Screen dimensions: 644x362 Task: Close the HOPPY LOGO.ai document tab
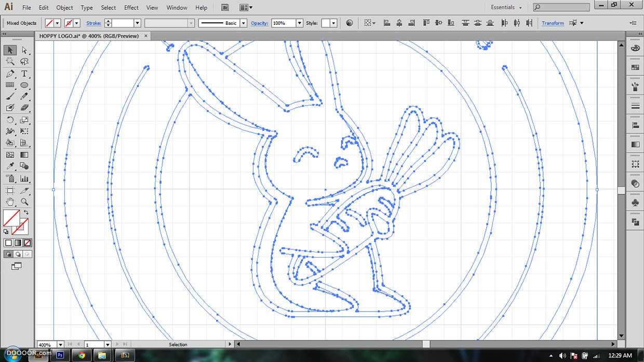(x=146, y=36)
